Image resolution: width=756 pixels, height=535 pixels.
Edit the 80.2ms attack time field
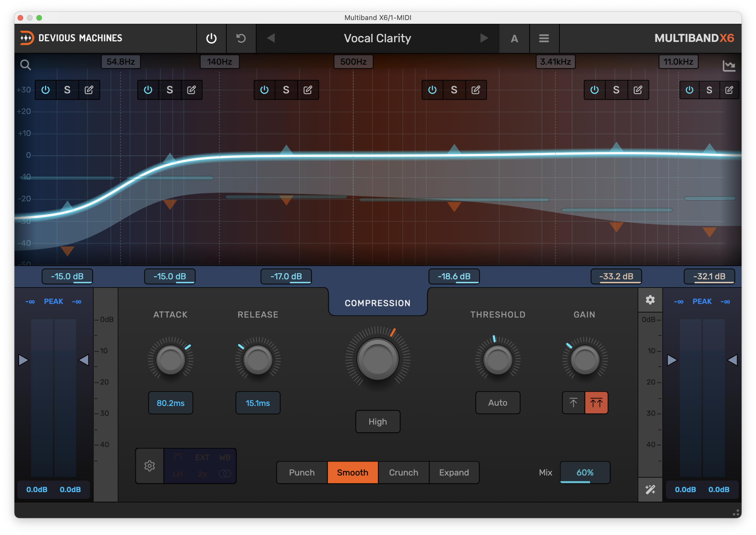tap(171, 403)
